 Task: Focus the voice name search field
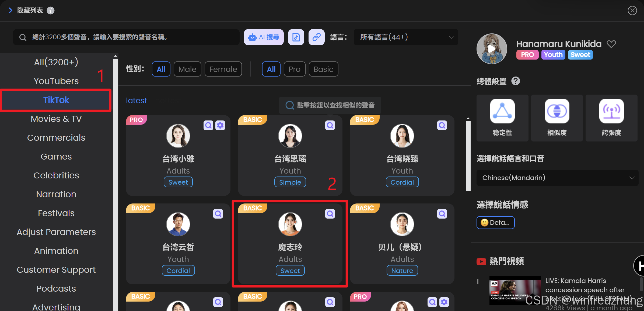[x=126, y=37]
